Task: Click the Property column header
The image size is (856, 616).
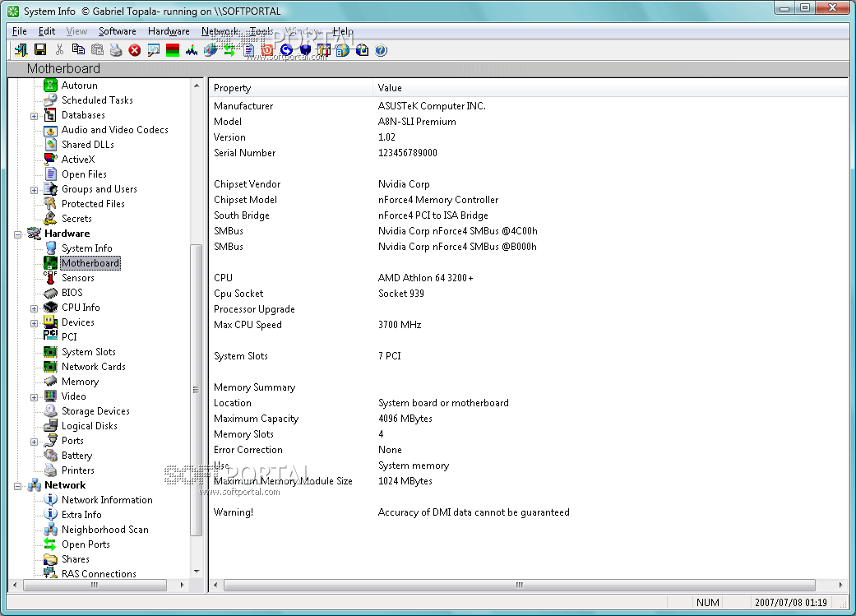Action: pos(290,88)
